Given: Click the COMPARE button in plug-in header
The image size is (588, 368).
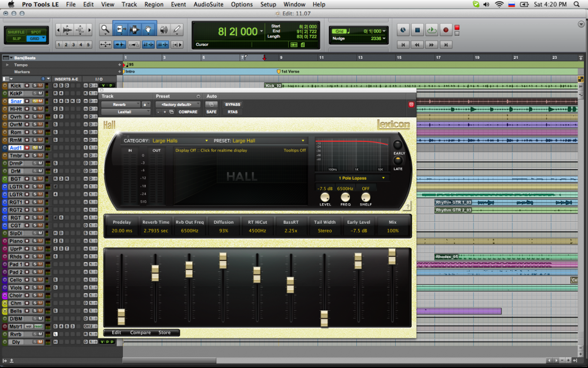Looking at the screenshot, I should (188, 112).
